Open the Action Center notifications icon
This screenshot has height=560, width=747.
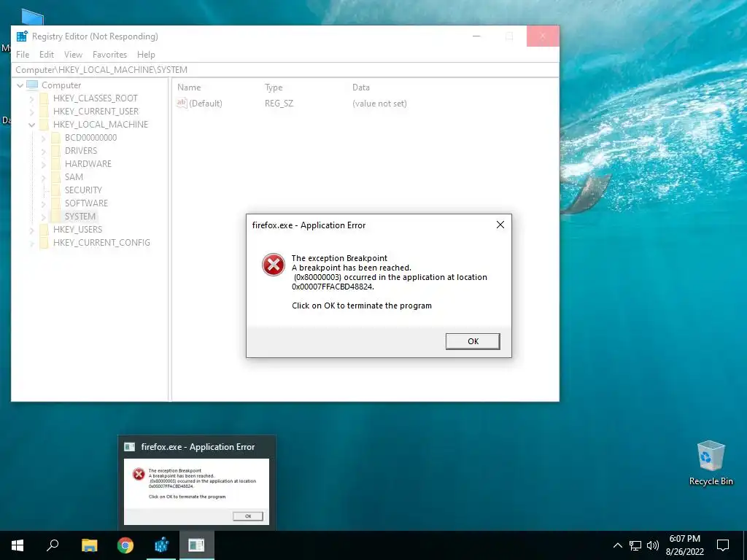point(723,545)
